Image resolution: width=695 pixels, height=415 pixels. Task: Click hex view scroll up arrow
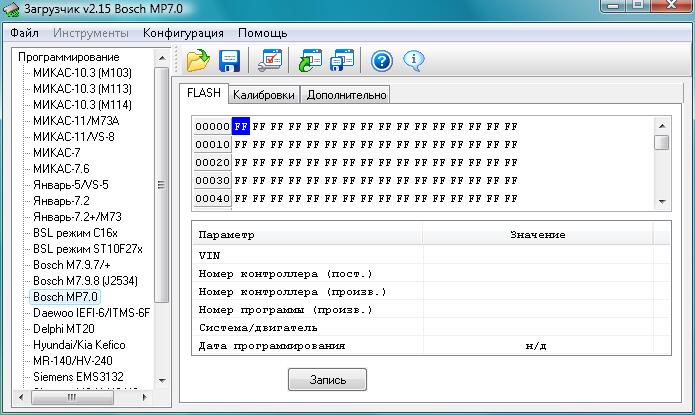[x=662, y=125]
